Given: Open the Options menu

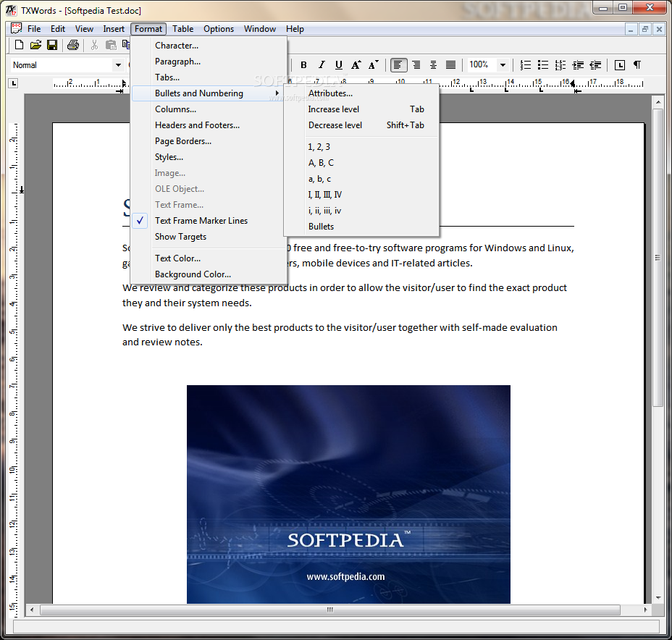Looking at the screenshot, I should (219, 29).
